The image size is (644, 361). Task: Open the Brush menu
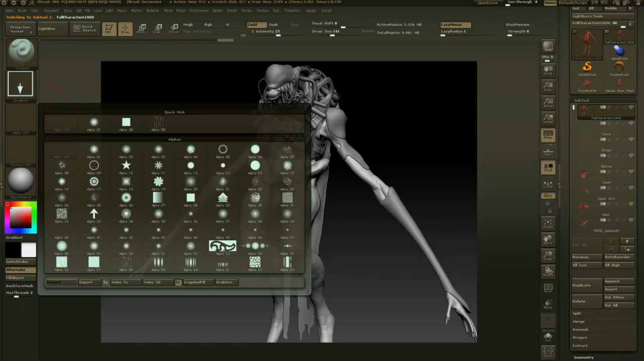[22, 11]
